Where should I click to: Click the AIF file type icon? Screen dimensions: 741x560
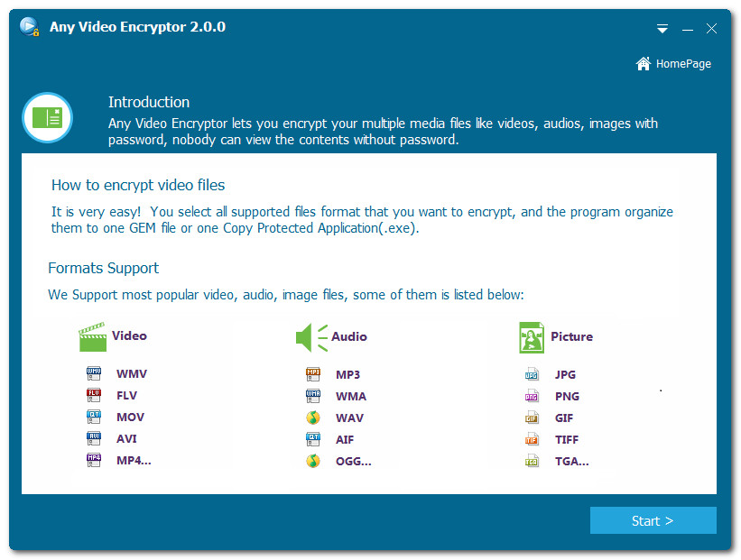(x=313, y=439)
